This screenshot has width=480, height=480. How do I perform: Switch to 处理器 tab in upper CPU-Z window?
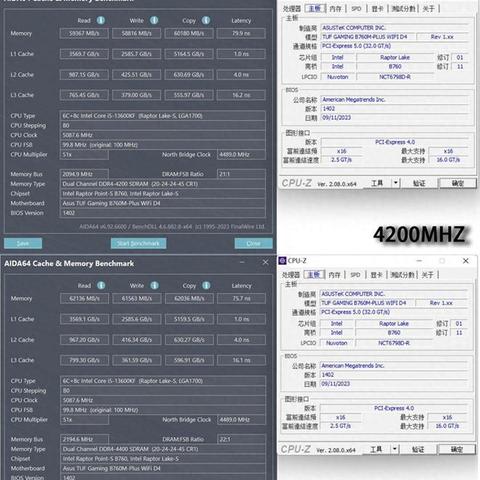coord(292,9)
